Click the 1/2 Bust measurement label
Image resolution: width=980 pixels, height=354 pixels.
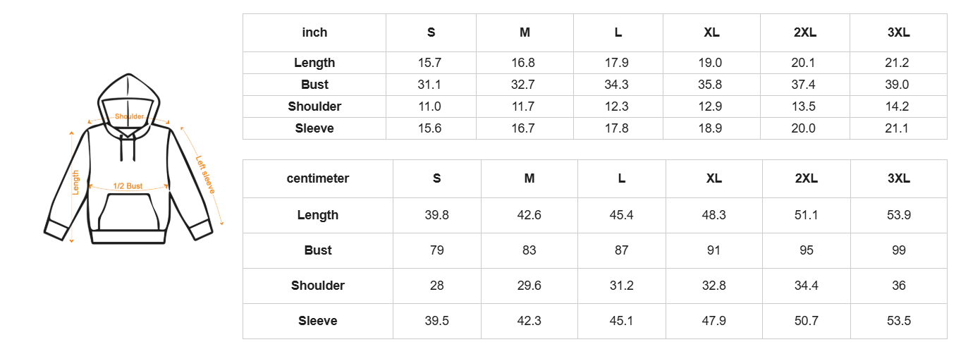tap(128, 186)
